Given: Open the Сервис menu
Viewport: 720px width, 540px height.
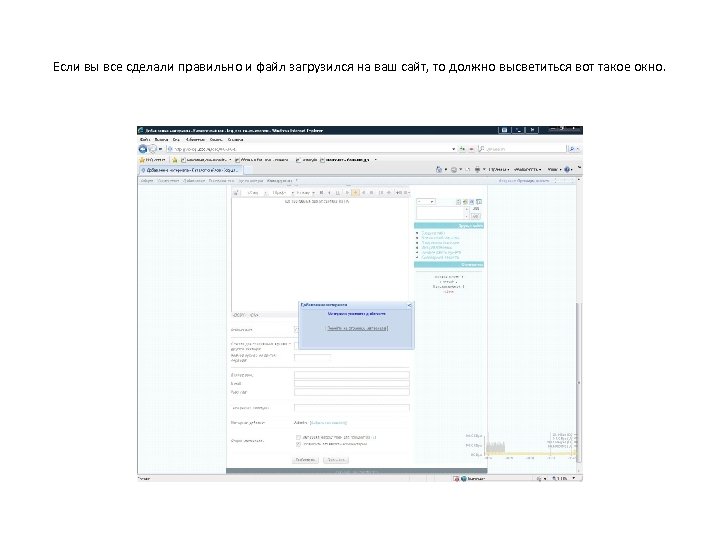Looking at the screenshot, I should tap(216, 140).
